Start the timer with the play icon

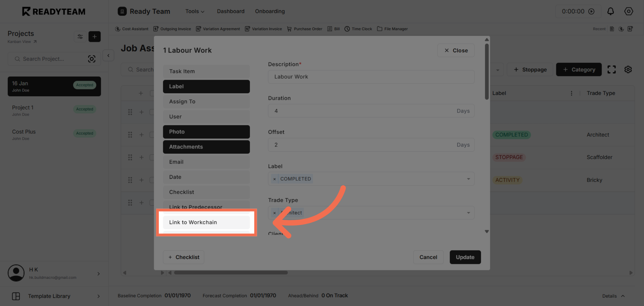pos(592,11)
